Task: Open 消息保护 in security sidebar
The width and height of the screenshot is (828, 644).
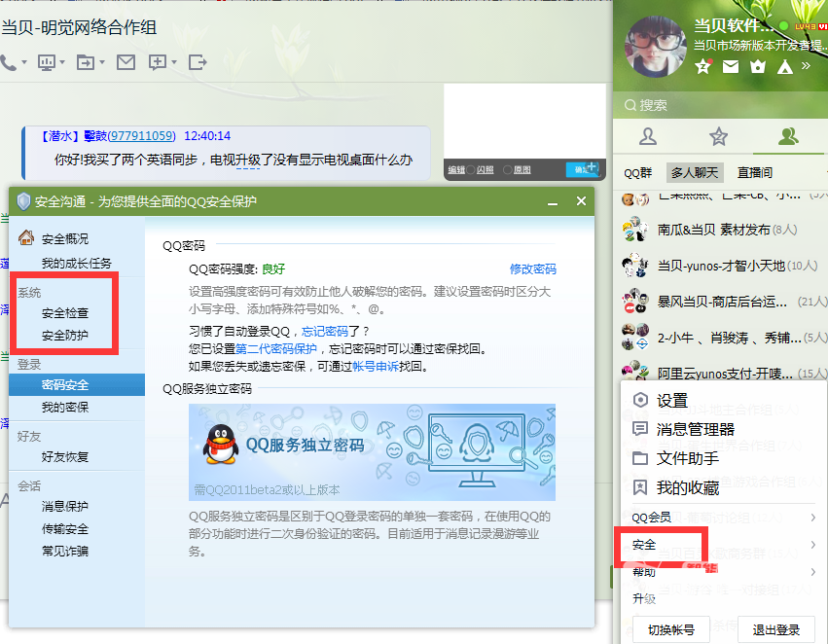Action: pyautogui.click(x=65, y=506)
